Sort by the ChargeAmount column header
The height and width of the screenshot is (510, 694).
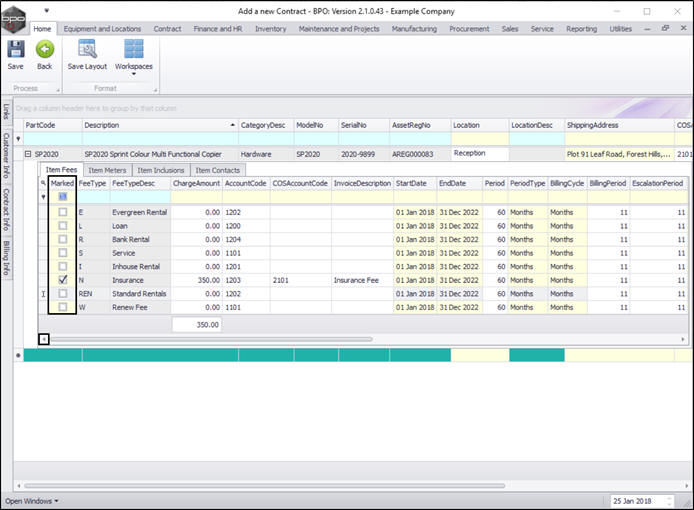click(195, 184)
